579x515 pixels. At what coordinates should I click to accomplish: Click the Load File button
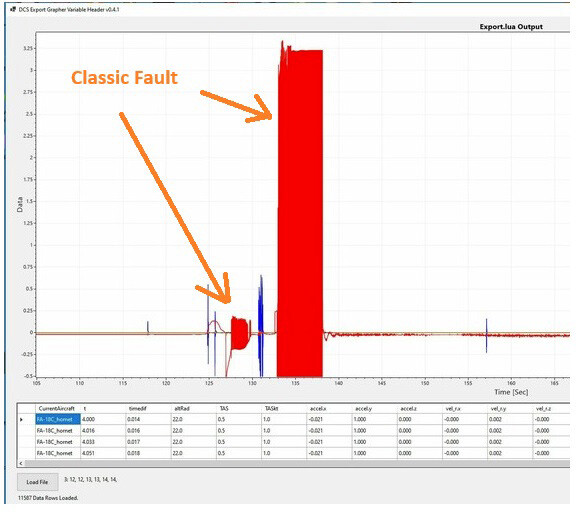click(37, 482)
